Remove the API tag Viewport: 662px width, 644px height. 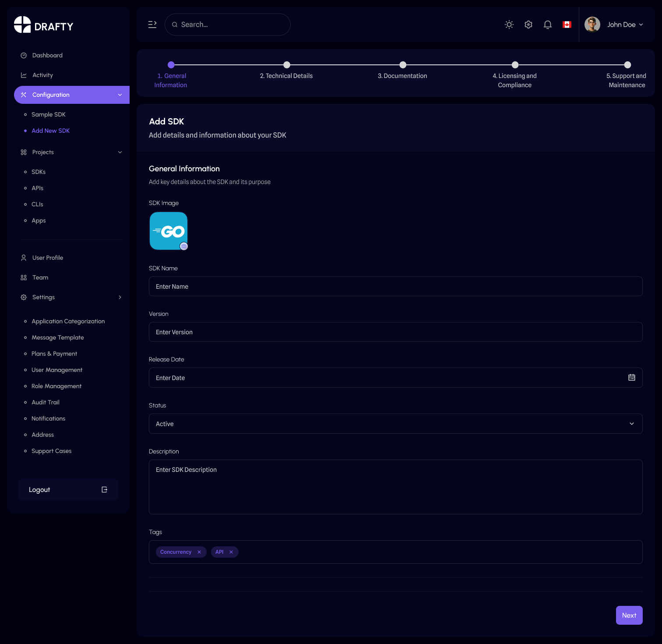pos(231,552)
